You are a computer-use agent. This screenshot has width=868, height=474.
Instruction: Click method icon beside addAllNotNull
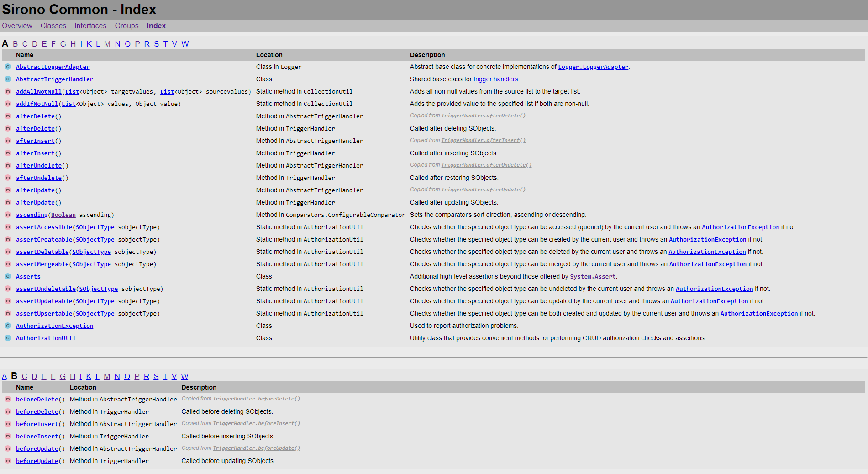[8, 91]
